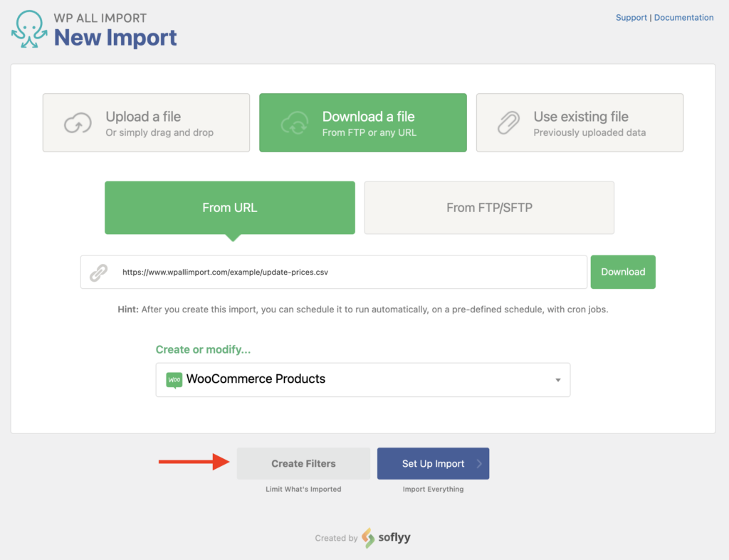Open the Documentation link

click(x=683, y=17)
